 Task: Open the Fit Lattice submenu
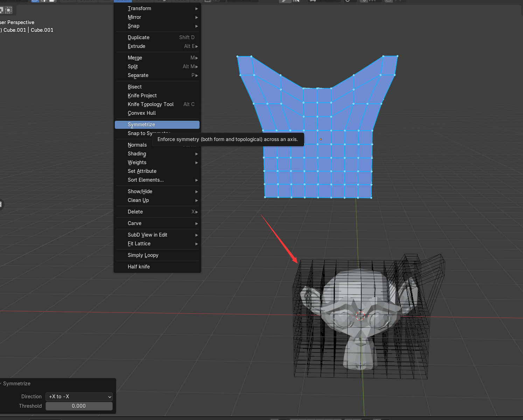157,244
